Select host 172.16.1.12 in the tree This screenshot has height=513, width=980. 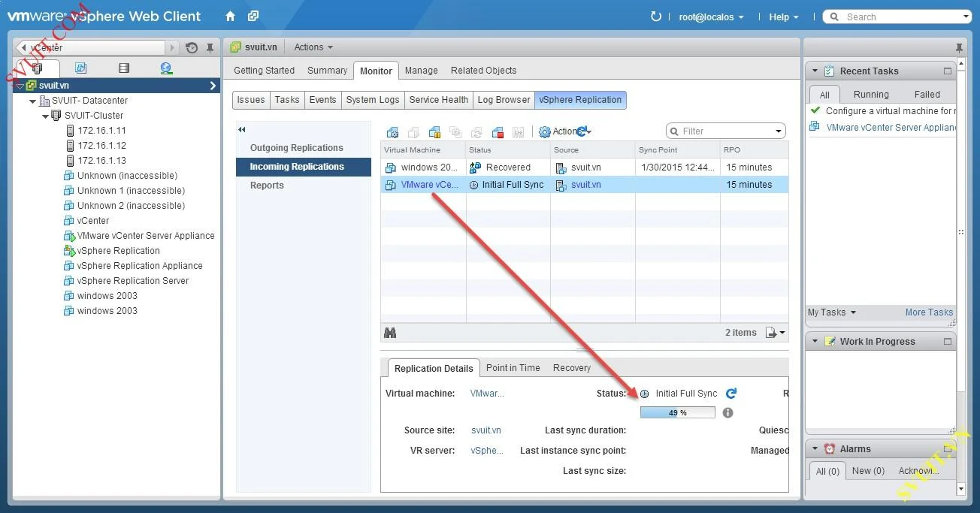pos(101,146)
